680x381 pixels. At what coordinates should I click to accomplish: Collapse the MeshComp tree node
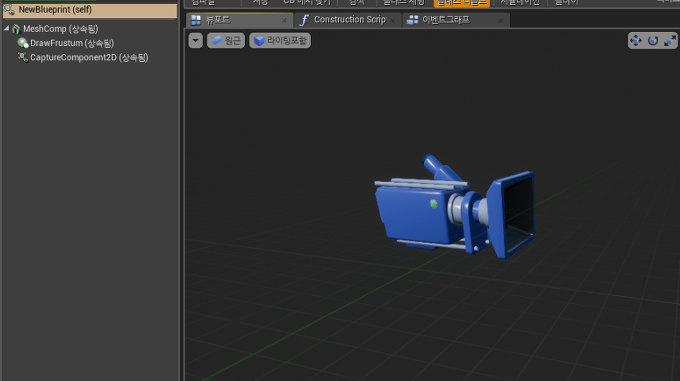7,28
